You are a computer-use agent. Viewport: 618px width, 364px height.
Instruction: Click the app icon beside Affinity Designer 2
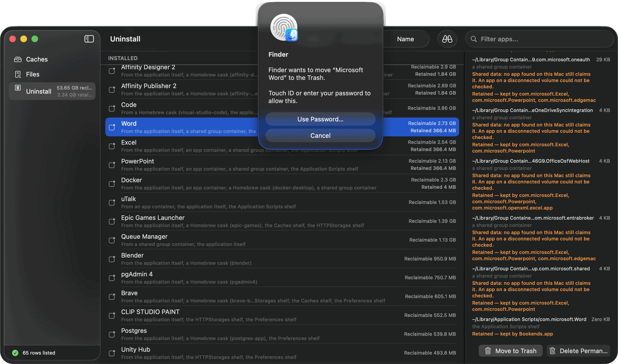[x=112, y=71]
